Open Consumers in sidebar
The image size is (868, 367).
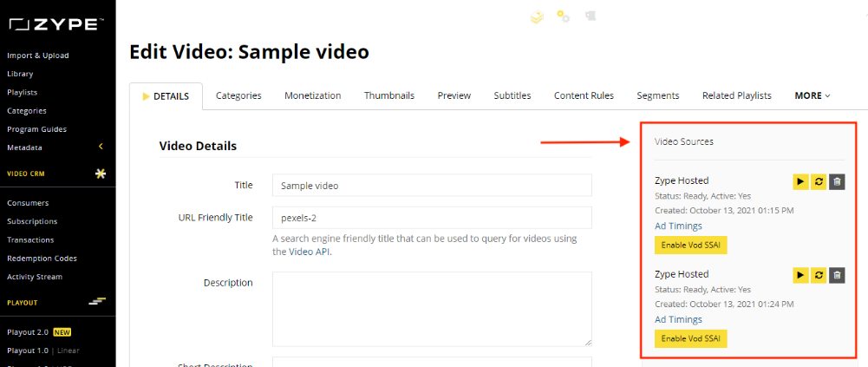point(28,203)
